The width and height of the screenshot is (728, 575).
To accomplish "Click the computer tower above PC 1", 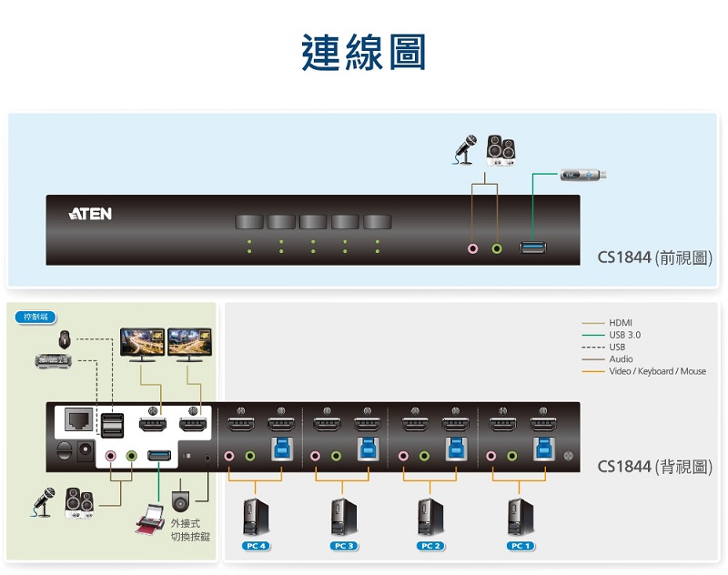I will [x=519, y=517].
